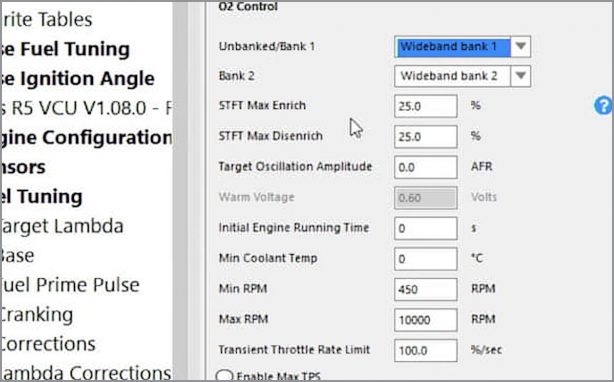614x382 pixels.
Task: Select the STFT Max Disenrich field
Action: pyautogui.click(x=426, y=137)
